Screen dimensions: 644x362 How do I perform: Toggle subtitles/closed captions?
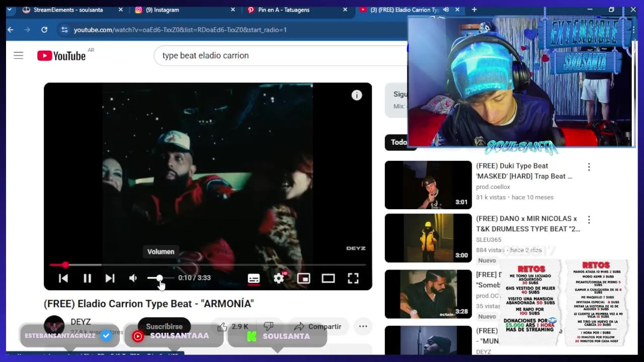[x=254, y=278]
